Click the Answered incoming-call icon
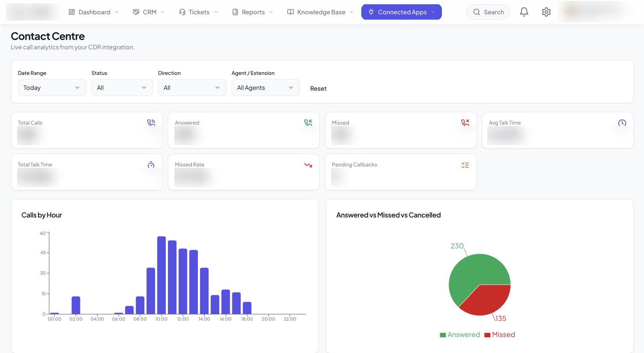 (x=308, y=123)
